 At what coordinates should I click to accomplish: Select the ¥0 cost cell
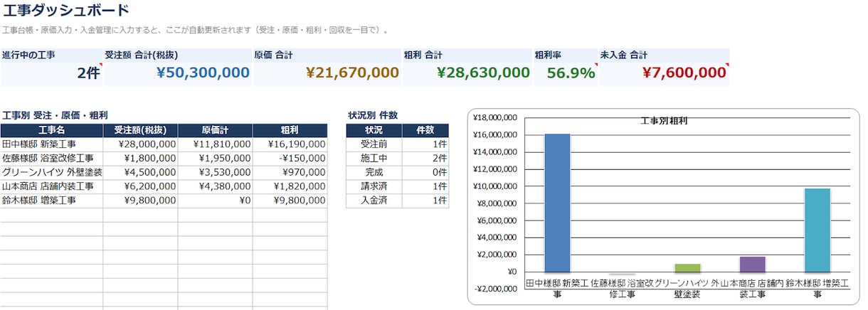click(x=216, y=201)
